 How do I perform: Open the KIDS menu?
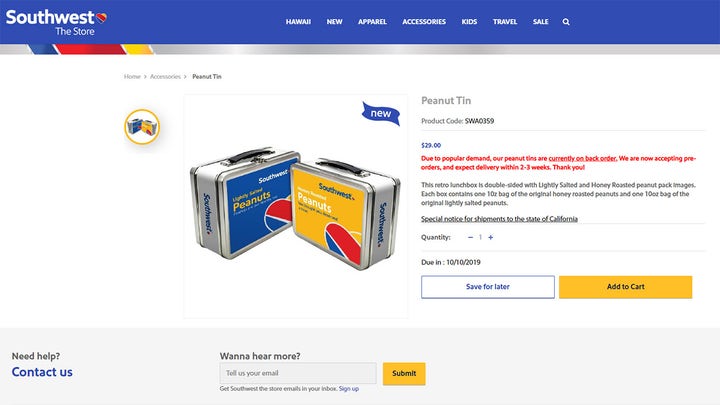point(469,22)
